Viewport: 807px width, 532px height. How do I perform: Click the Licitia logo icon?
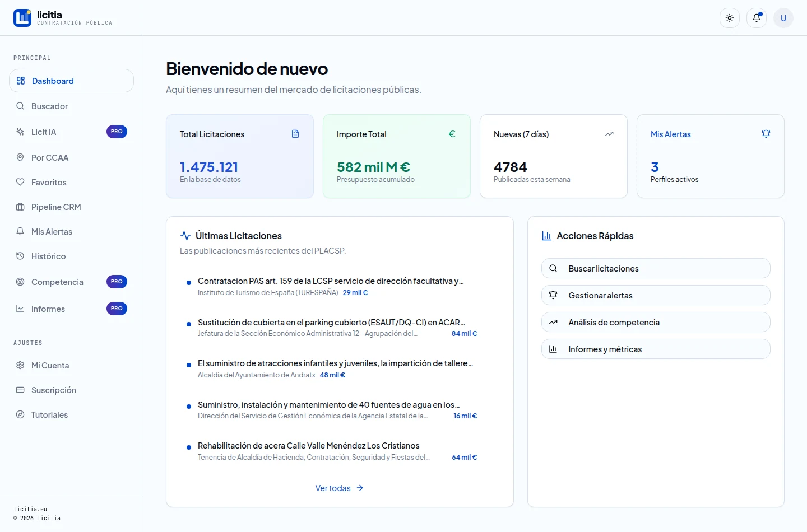click(x=22, y=18)
